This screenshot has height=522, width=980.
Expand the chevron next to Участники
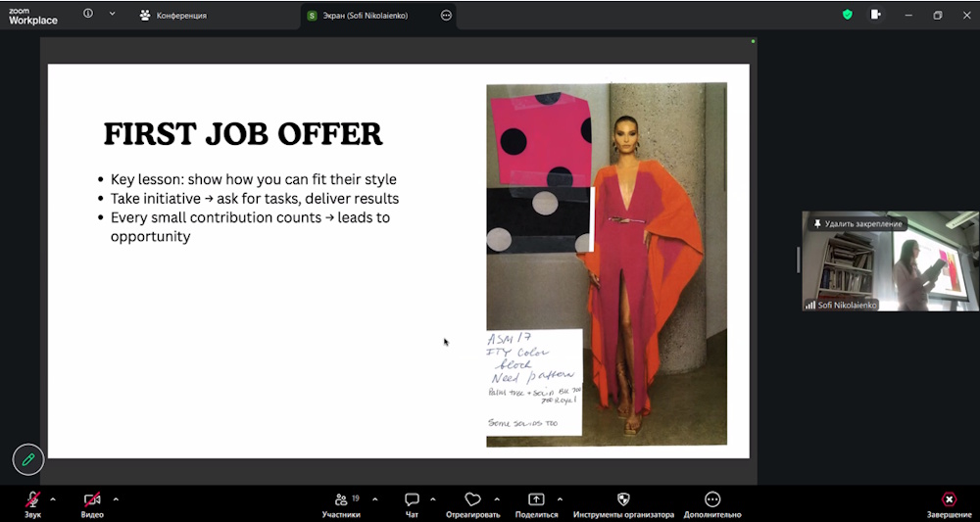374,499
